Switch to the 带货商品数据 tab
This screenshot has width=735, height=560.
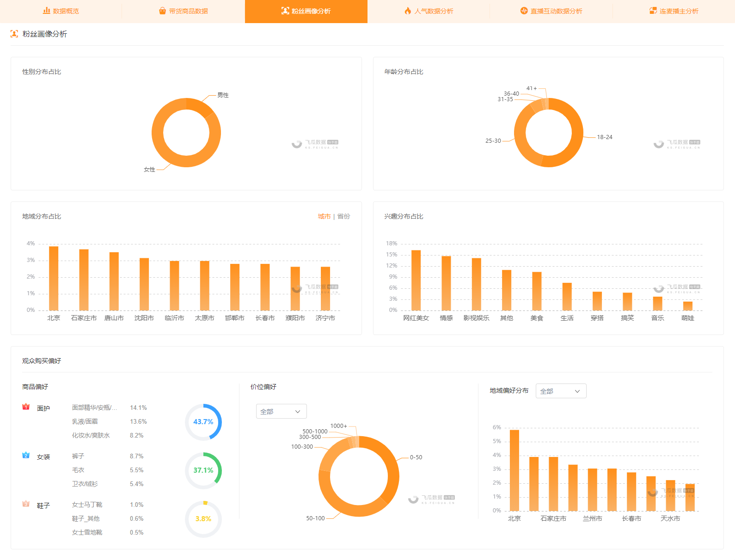[x=184, y=11]
